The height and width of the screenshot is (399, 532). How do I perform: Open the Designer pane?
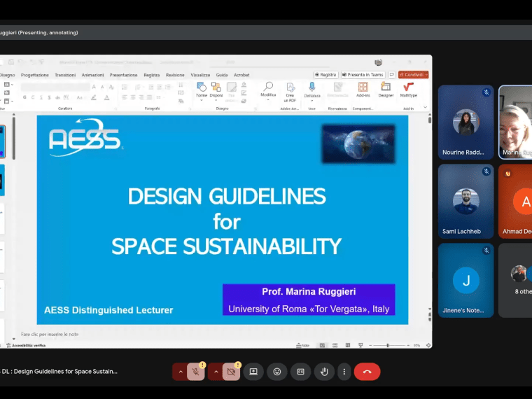pyautogui.click(x=386, y=90)
